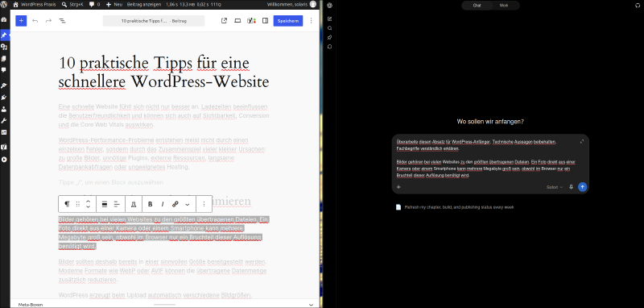
Task: Click the WordPress logo in admin bar
Action: click(x=4, y=5)
